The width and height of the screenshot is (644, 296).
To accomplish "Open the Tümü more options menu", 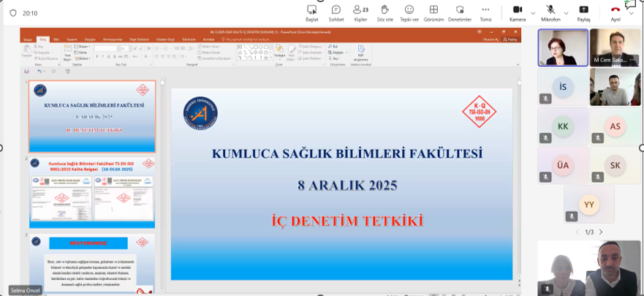I will tap(485, 12).
